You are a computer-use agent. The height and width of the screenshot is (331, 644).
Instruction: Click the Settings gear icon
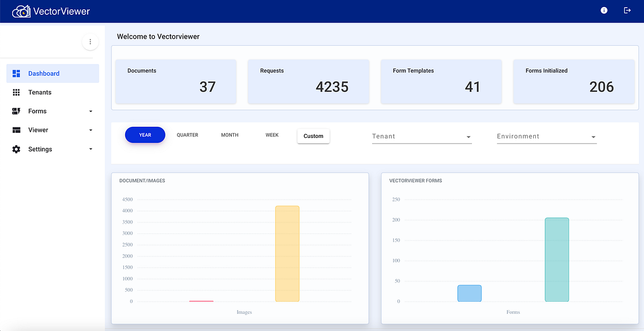(x=17, y=150)
